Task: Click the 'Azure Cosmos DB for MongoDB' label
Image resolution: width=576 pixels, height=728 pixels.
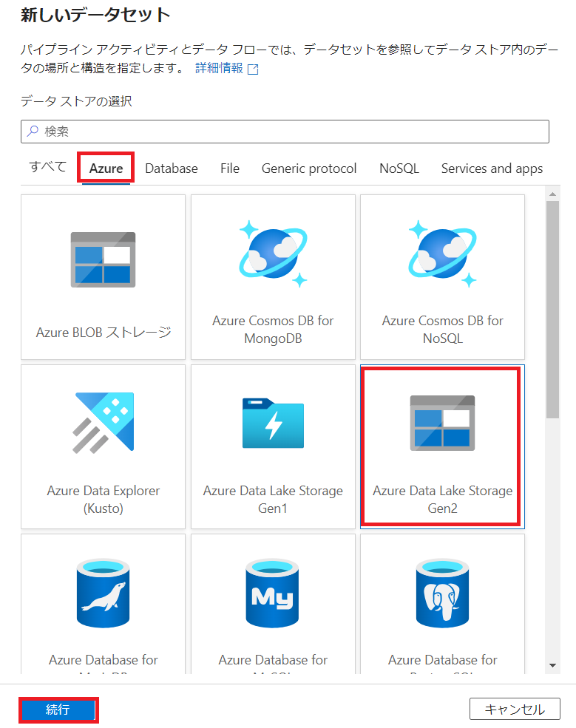Action: (273, 330)
